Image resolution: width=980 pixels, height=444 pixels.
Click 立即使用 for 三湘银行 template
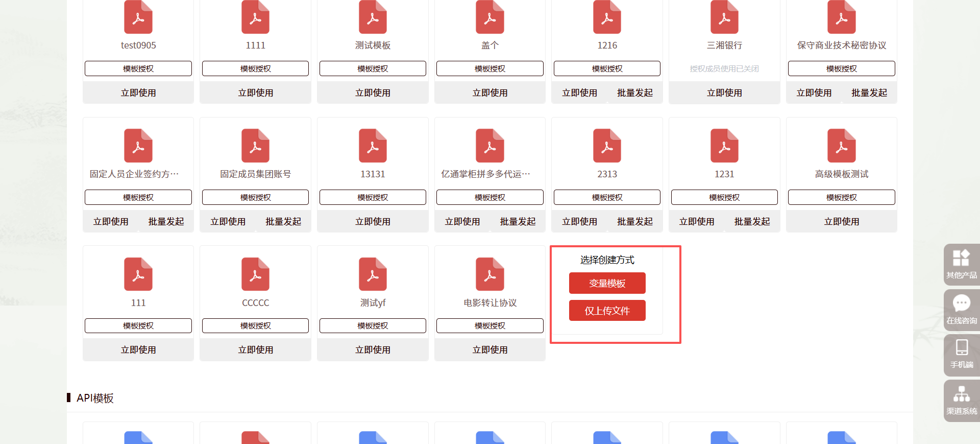point(724,93)
